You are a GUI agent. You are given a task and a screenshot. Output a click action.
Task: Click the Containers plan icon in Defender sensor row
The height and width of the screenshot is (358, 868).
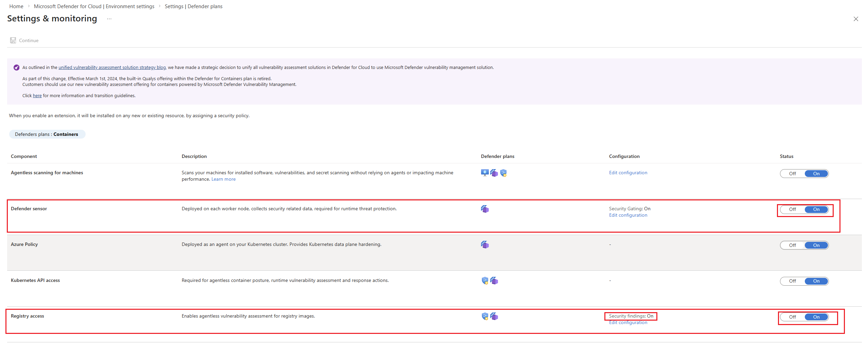pos(485,209)
